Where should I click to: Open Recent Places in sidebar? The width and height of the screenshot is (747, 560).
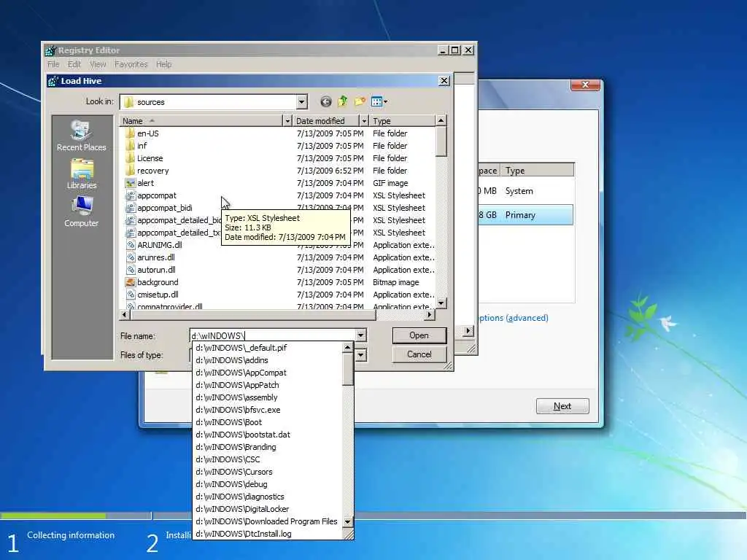[x=82, y=136]
